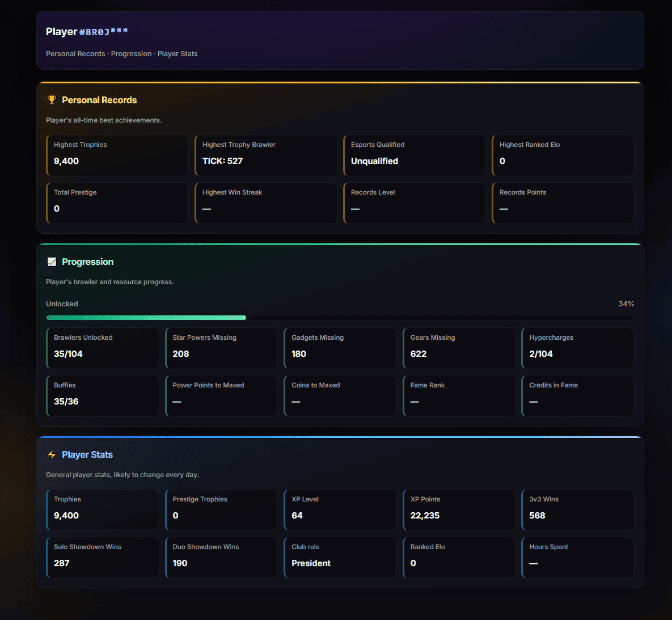Click the 34% unlocked percentage label
Image resolution: width=672 pixels, height=620 pixels.
(x=626, y=303)
